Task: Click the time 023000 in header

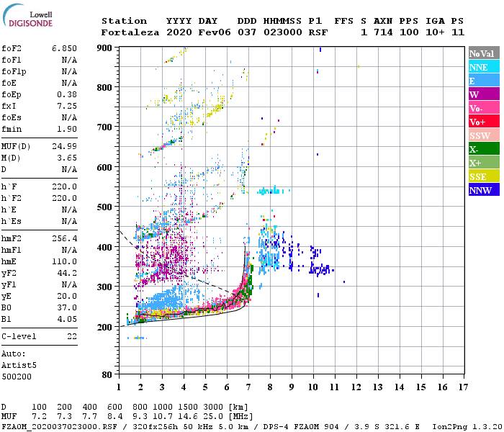Action: coord(283,32)
